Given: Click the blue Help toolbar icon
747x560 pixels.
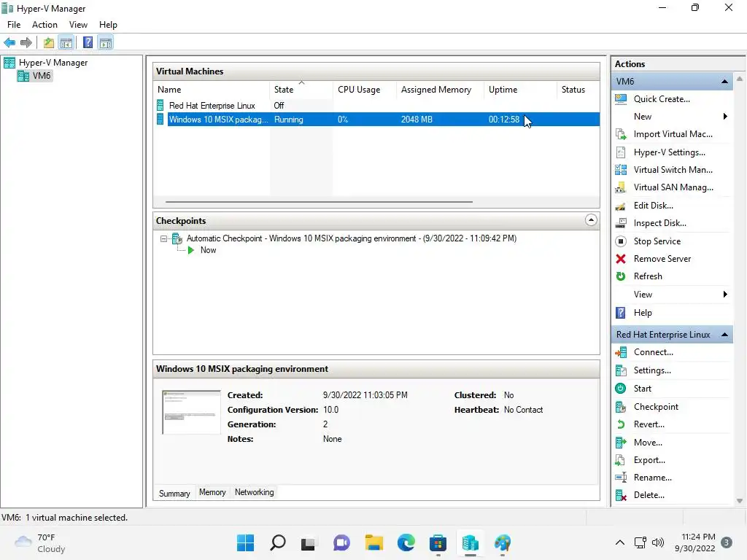Looking at the screenshot, I should pos(88,43).
